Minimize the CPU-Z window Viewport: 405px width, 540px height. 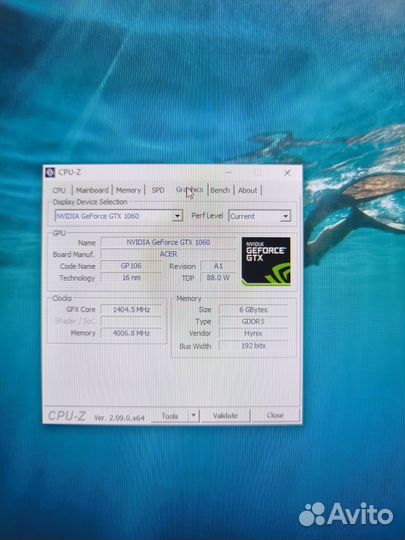pyautogui.click(x=229, y=173)
